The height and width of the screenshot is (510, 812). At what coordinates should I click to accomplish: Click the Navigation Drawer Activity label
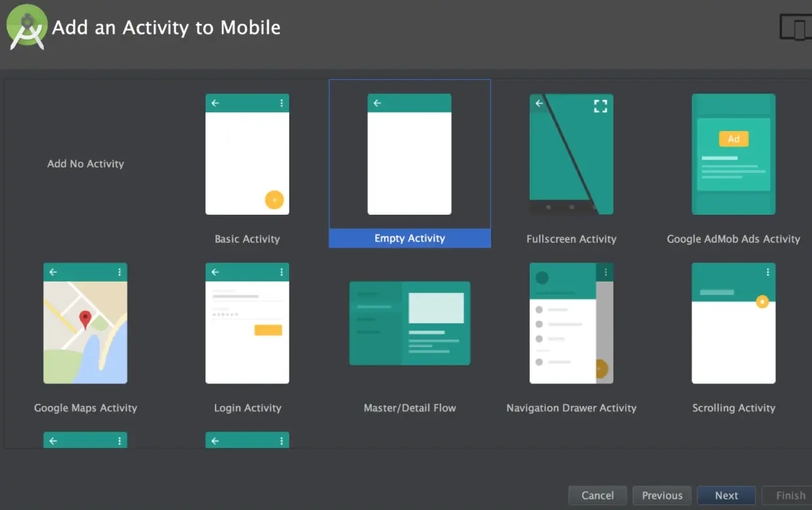coord(572,408)
